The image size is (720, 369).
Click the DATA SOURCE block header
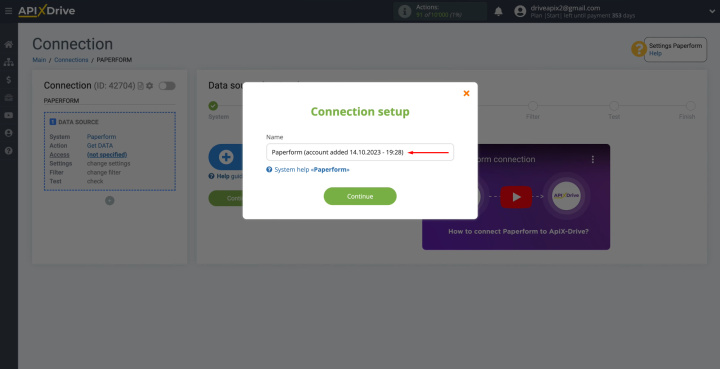74,122
